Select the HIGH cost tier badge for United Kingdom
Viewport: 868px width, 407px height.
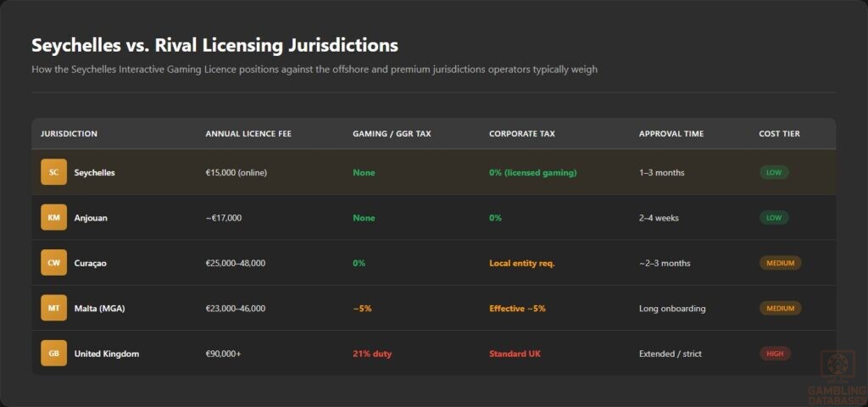click(775, 354)
